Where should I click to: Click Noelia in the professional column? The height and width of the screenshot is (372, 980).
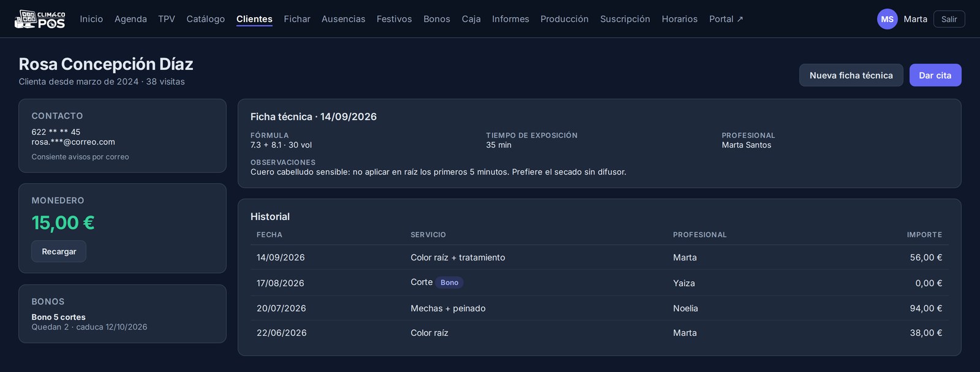pyautogui.click(x=685, y=308)
